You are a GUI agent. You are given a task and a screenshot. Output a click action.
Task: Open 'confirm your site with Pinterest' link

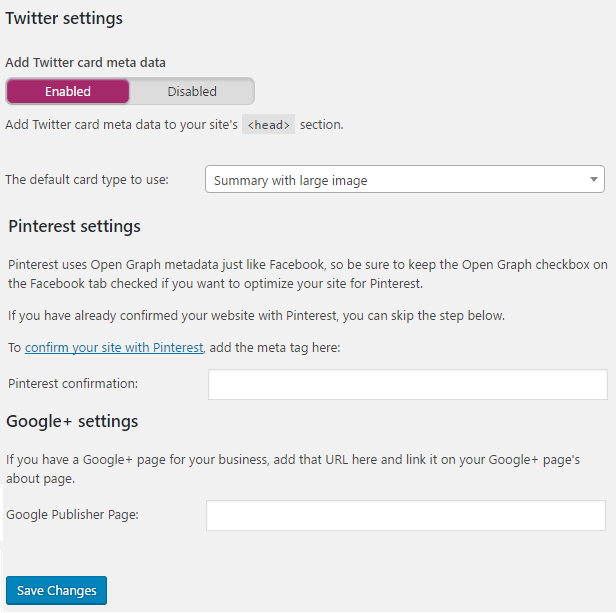[114, 348]
